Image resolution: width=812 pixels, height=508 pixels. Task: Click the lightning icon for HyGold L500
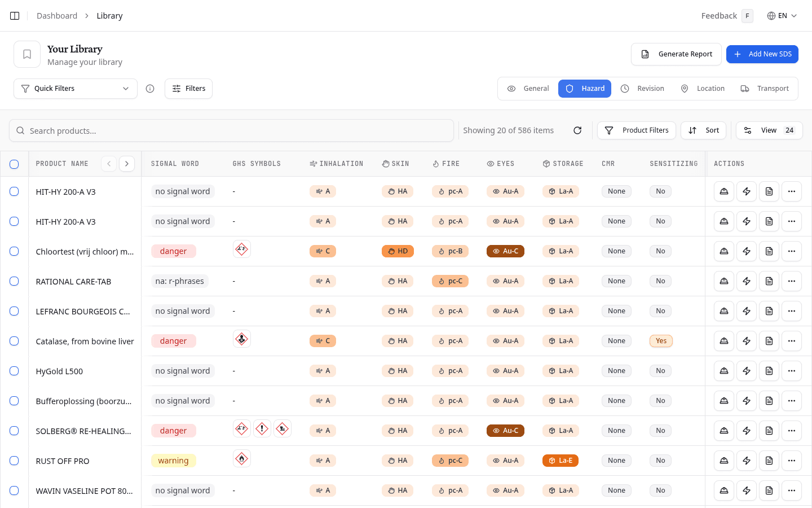pos(747,371)
